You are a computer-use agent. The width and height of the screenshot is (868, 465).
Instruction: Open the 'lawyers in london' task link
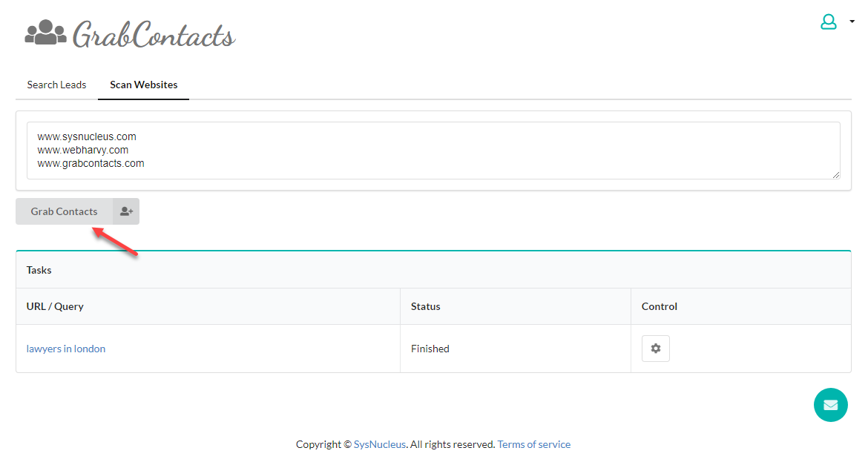(x=66, y=349)
